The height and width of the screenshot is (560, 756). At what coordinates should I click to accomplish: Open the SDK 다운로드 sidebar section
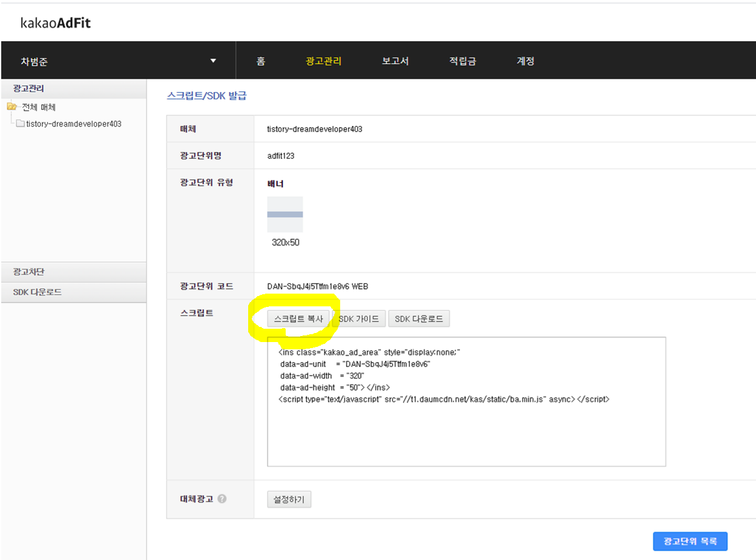pyautogui.click(x=73, y=292)
